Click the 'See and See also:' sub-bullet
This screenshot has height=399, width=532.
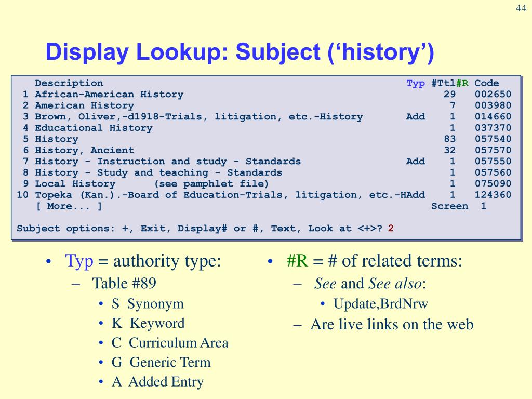pyautogui.click(x=370, y=283)
